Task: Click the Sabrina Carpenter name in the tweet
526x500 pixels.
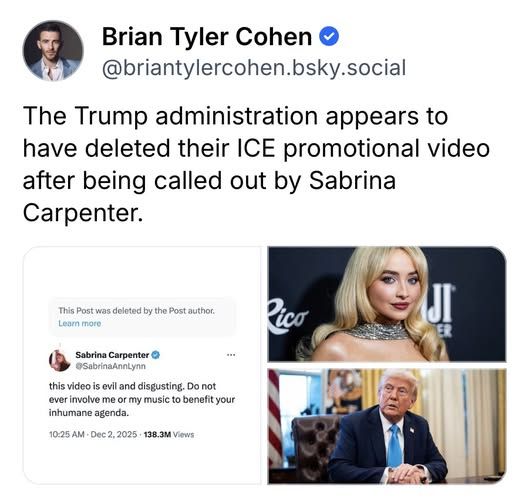Action: [112, 355]
